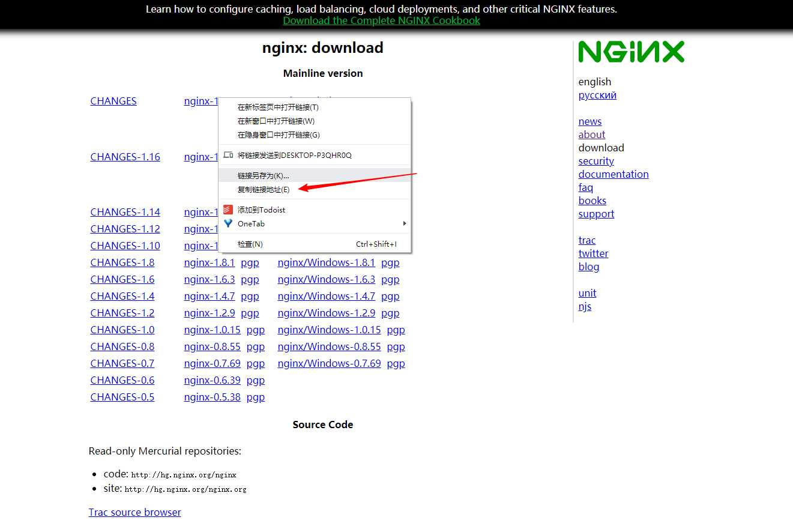Open the CHANGES-1.6 link
This screenshot has height=532, width=793.
[x=122, y=279]
